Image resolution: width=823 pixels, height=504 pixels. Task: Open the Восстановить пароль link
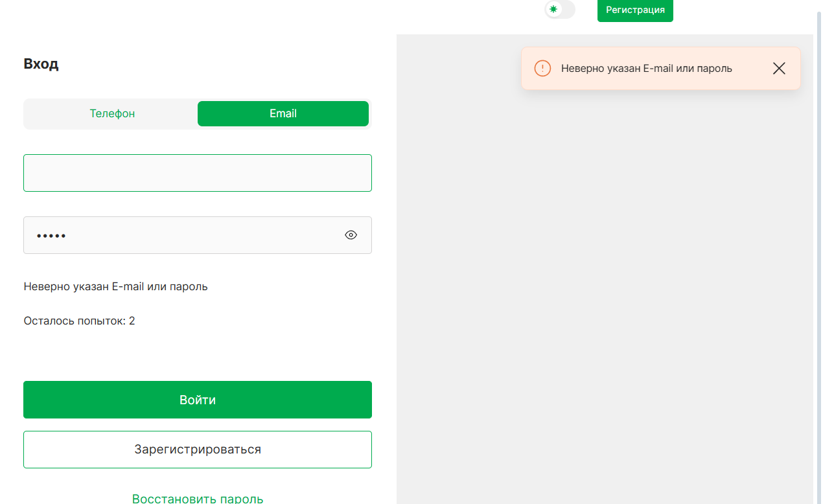tap(198, 498)
